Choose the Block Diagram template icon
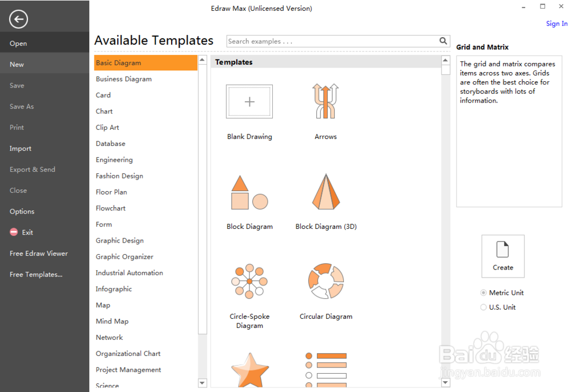The height and width of the screenshot is (392, 572). (x=249, y=192)
